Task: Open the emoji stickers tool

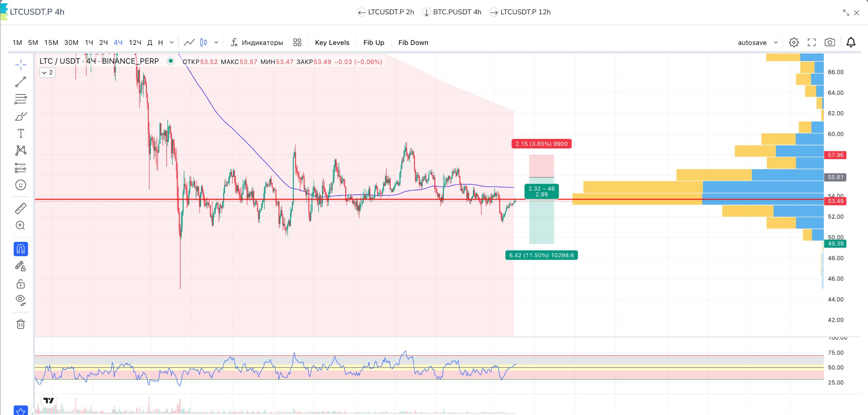Action: [x=21, y=185]
